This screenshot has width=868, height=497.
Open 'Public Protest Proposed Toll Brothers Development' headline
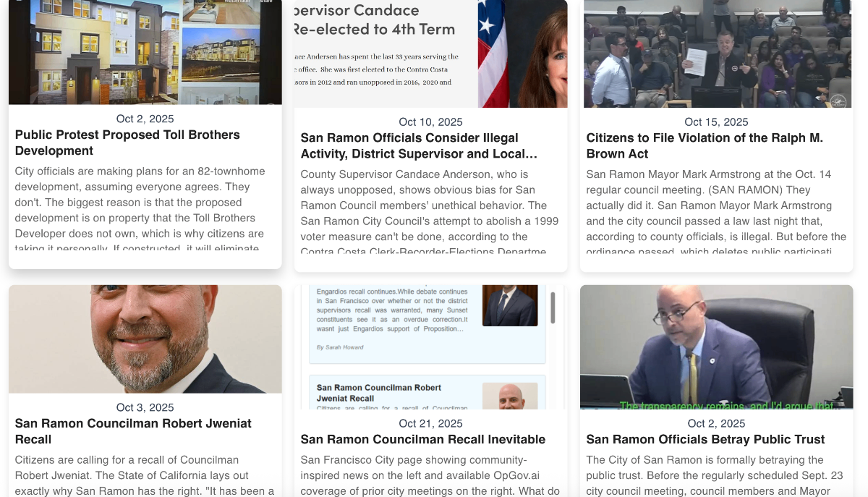tap(127, 143)
